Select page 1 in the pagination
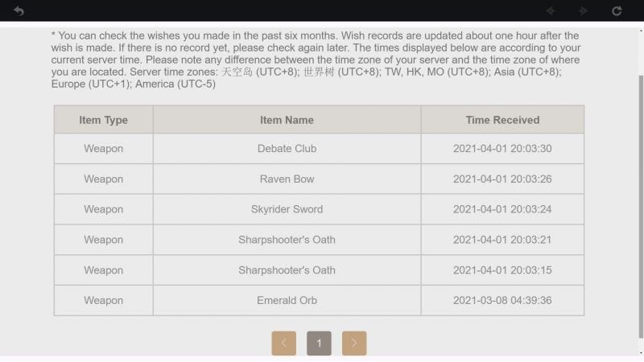Screen dimensions: 644x362 coord(319,343)
